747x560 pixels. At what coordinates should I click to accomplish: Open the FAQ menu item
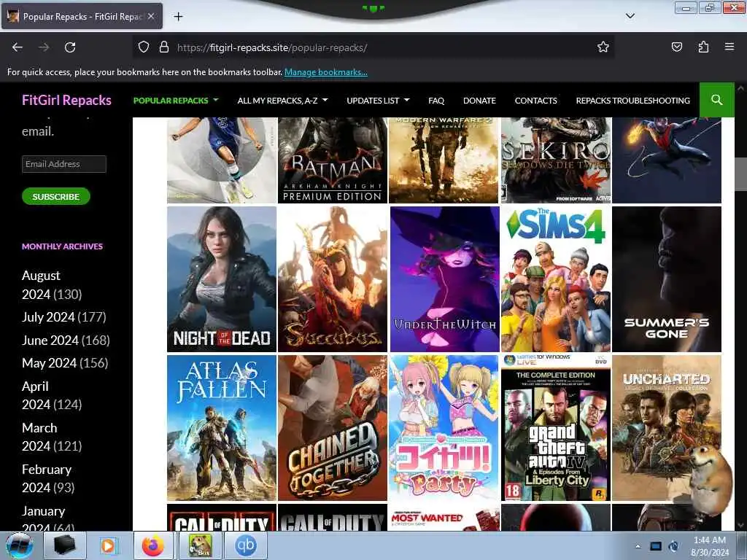436,101
